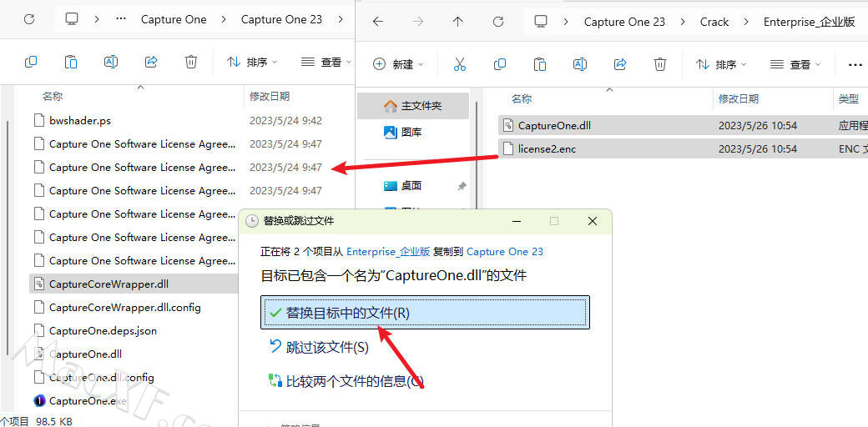Refresh the right Explorer window
Viewport: 868px width, 427px height.
pos(498,22)
